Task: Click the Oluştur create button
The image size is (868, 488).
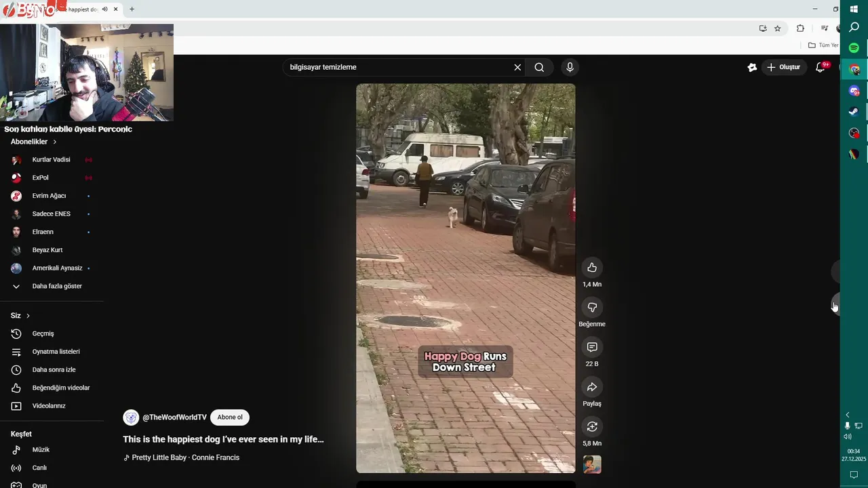Action: (x=783, y=67)
